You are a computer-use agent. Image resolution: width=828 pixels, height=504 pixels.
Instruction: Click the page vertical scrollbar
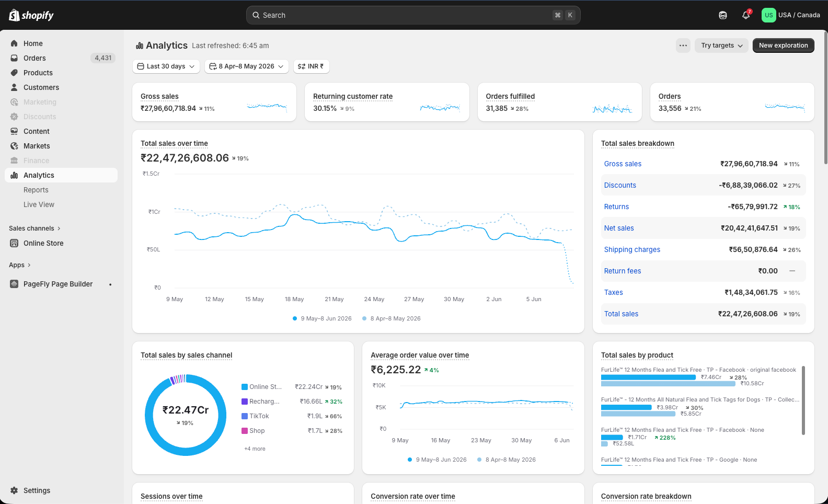[x=825, y=98]
